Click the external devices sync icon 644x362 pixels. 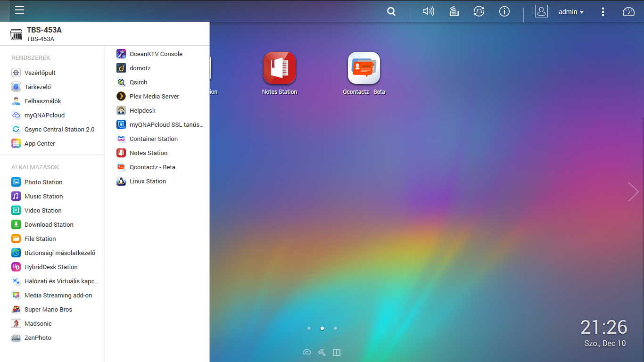tap(479, 12)
